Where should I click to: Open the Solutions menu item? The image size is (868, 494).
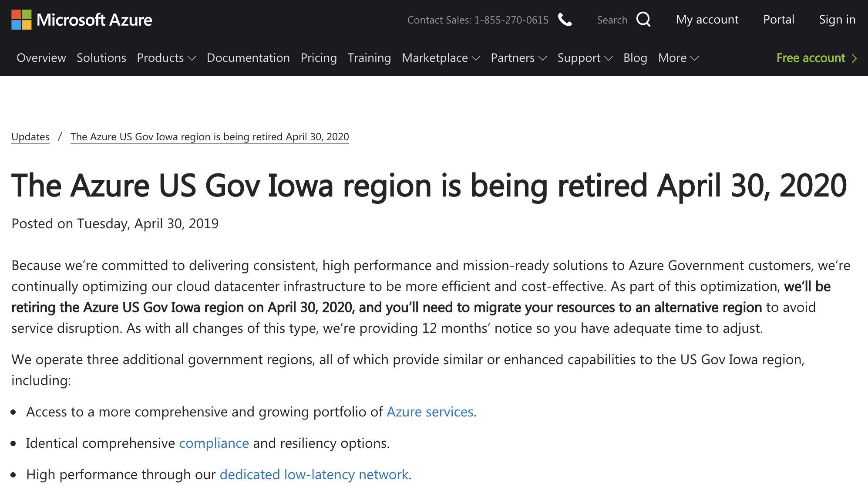tap(101, 58)
